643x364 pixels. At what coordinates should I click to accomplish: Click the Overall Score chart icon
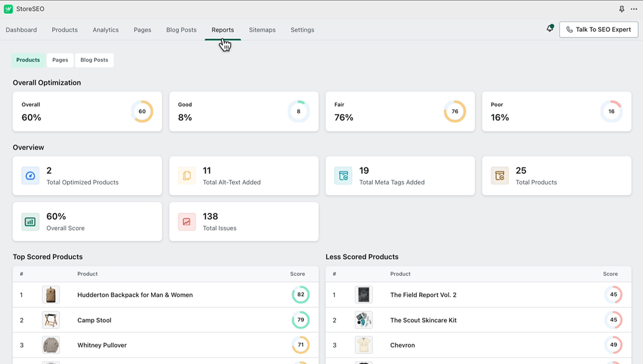point(30,221)
